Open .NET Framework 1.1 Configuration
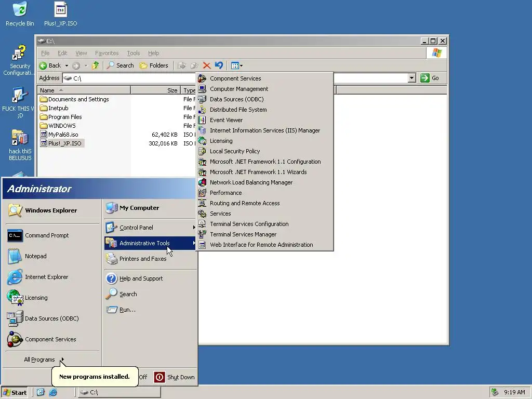 pos(264,162)
